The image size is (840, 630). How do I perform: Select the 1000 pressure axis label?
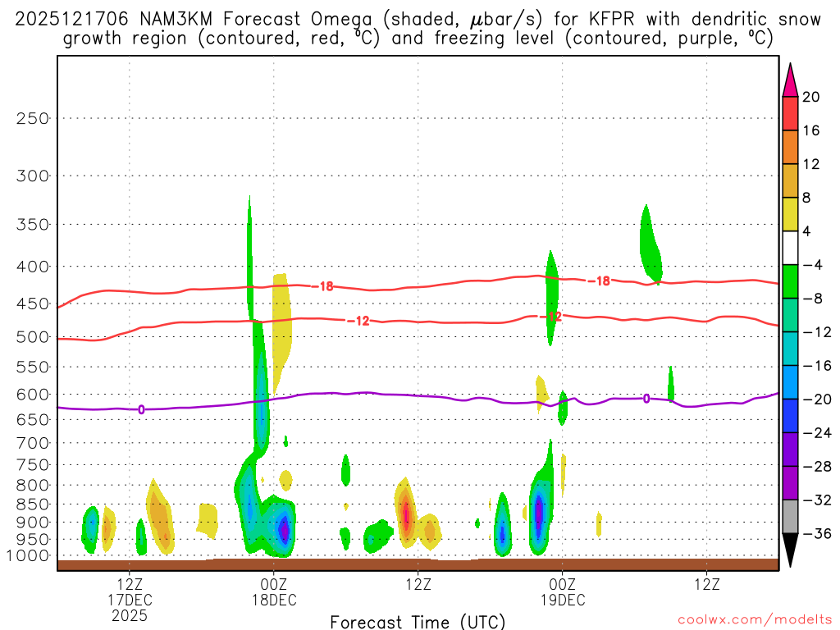coord(29,556)
